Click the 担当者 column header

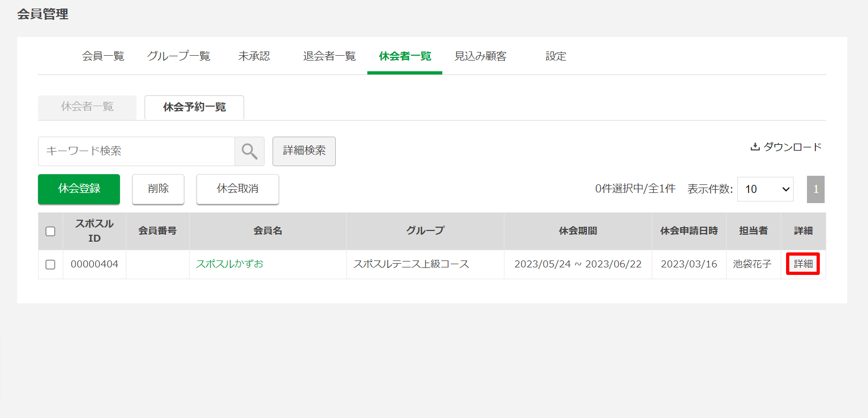click(753, 231)
